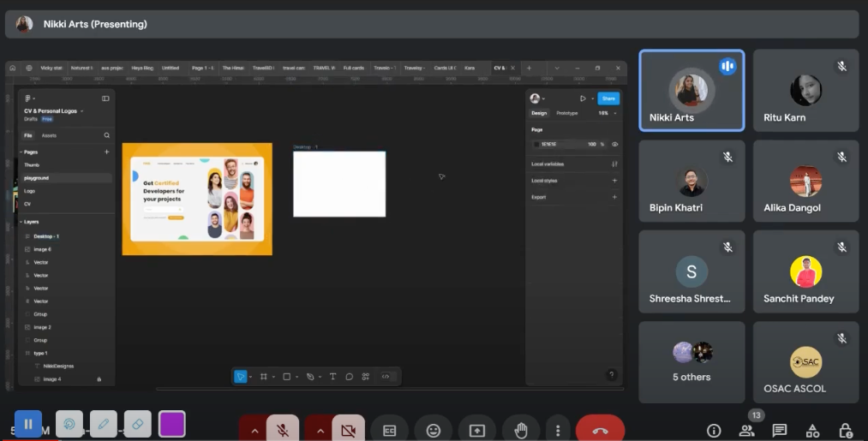The width and height of the screenshot is (868, 441).
Task: Leave the call with red hang-up button
Action: (x=600, y=431)
